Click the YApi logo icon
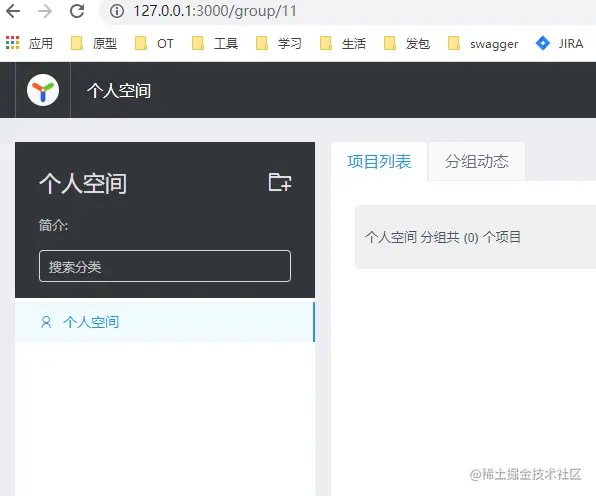 [43, 90]
